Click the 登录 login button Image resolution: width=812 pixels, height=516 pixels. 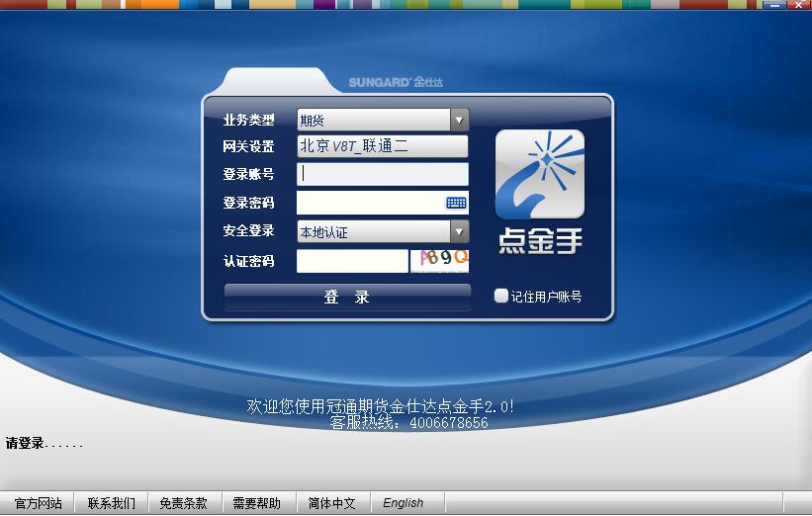coord(347,298)
